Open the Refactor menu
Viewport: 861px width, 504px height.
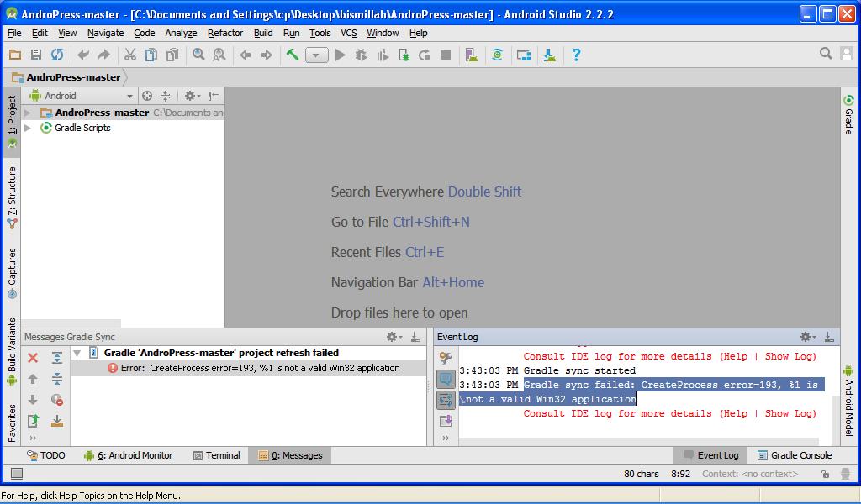coord(225,33)
